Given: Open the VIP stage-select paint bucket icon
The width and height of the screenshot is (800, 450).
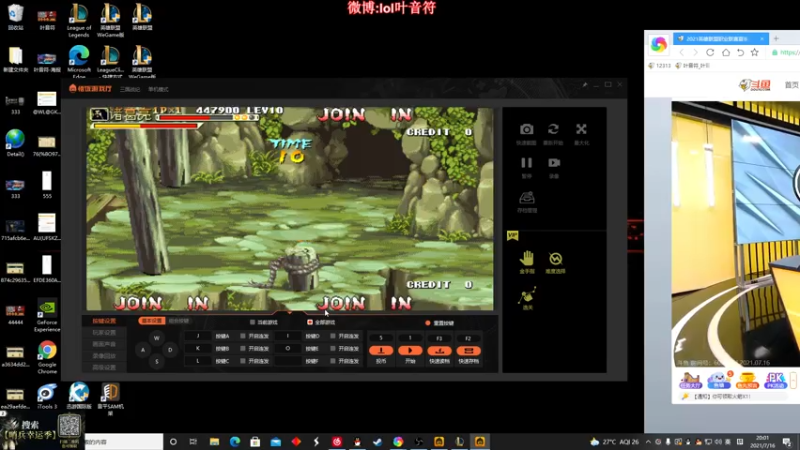Looking at the screenshot, I should (x=528, y=294).
